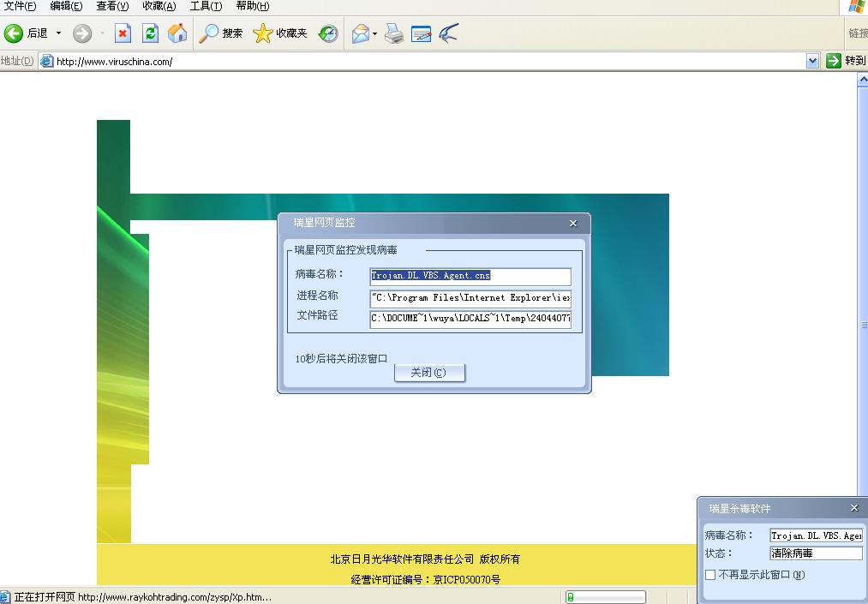Print the page with printer icon
868x604 pixels.
tap(394, 33)
